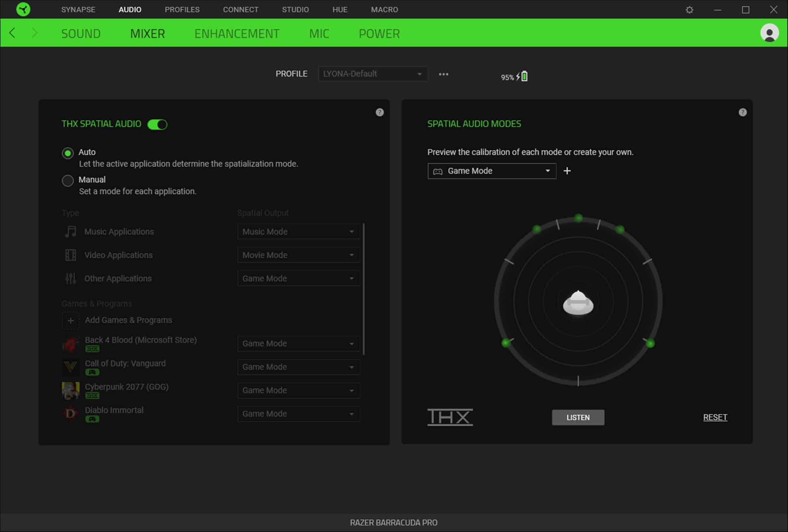Click the THX badge under Back 4 Blood
The height and width of the screenshot is (532, 788).
pyautogui.click(x=92, y=349)
